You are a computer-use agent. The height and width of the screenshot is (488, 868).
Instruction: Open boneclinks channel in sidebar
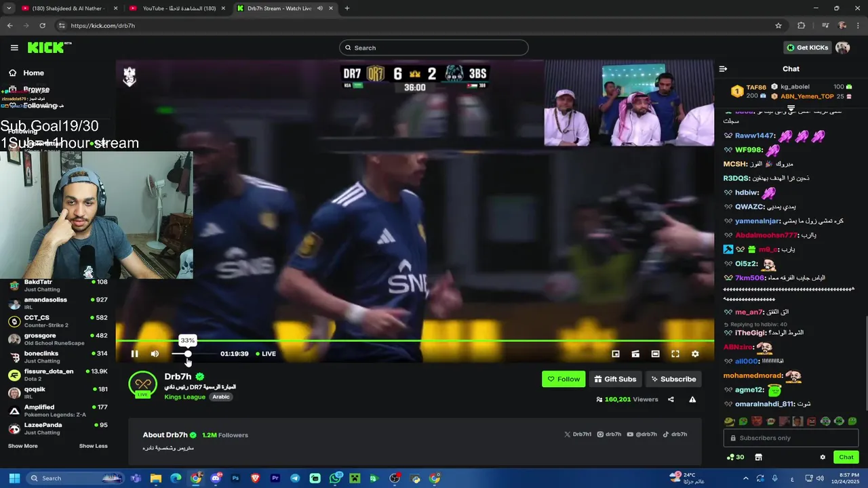[x=58, y=357]
